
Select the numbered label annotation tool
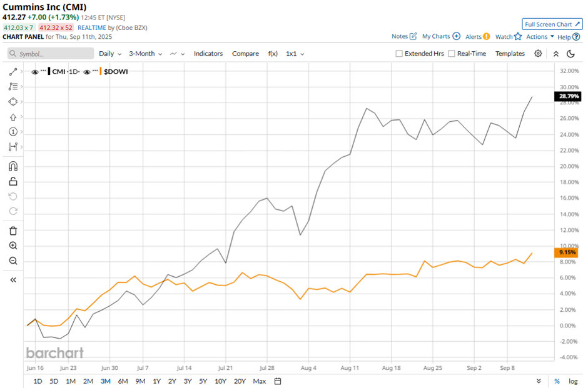(x=13, y=132)
